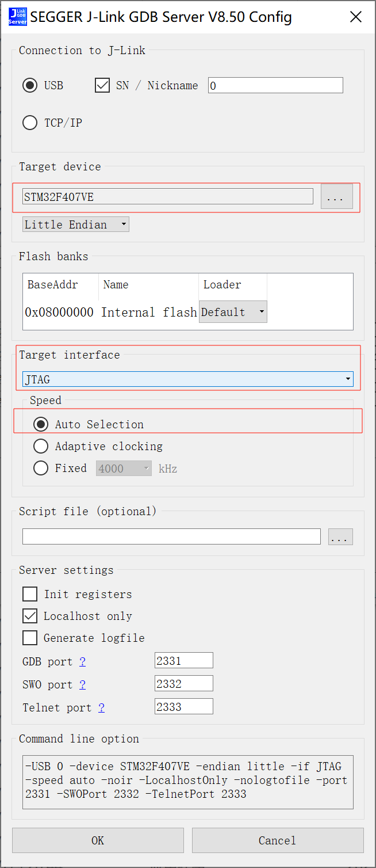Close the J-Link GDB Server Config dialog
The height and width of the screenshot is (868, 376).
coord(356,17)
